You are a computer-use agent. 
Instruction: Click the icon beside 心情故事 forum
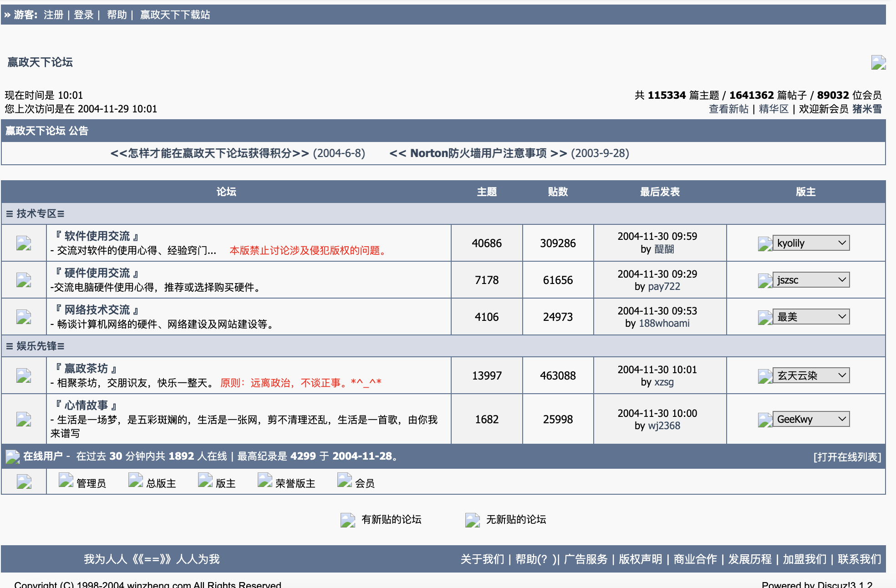[24, 419]
